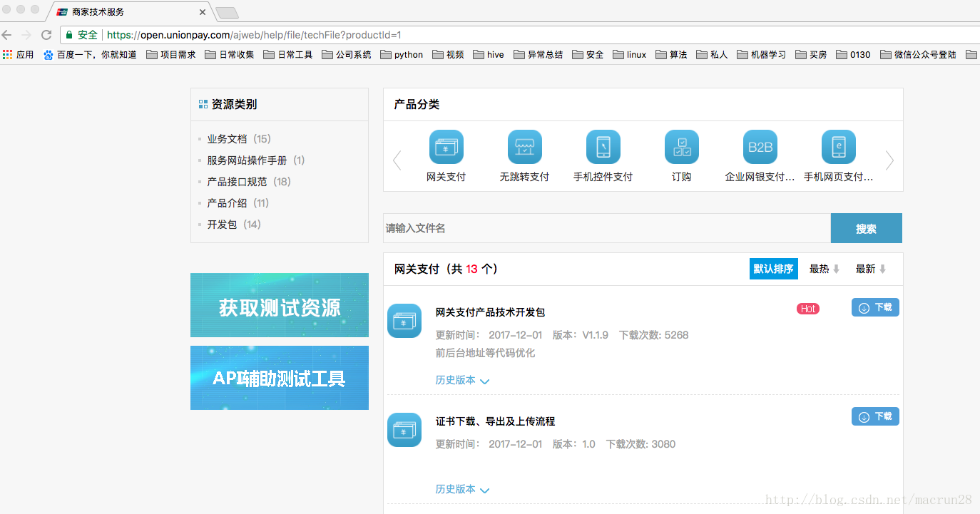Reload the page with the refresh icon
Image resolution: width=980 pixels, height=514 pixels.
click(x=46, y=34)
